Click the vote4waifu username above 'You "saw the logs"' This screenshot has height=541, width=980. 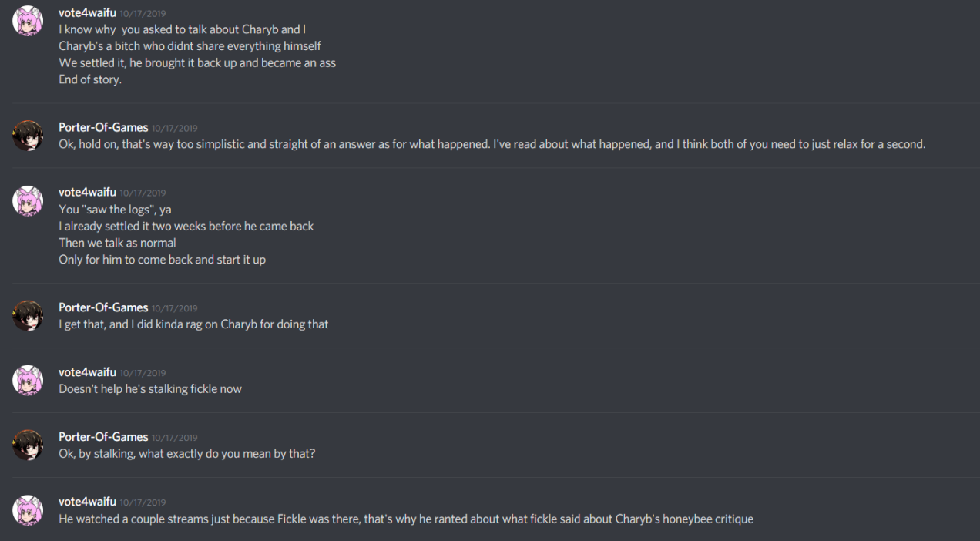coord(87,192)
